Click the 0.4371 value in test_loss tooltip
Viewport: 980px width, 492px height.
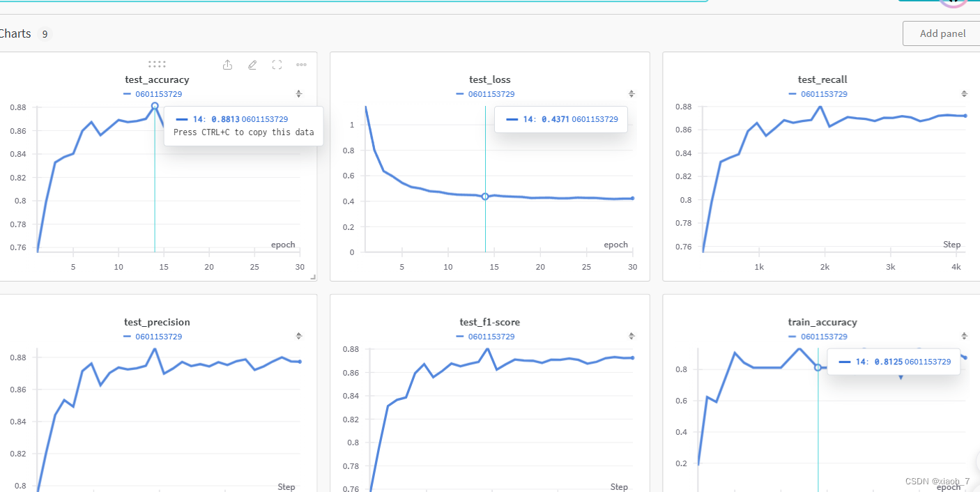point(556,119)
